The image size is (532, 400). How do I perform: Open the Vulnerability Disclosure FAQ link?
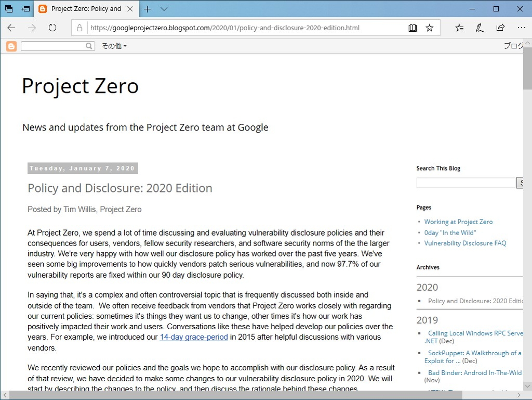465,243
